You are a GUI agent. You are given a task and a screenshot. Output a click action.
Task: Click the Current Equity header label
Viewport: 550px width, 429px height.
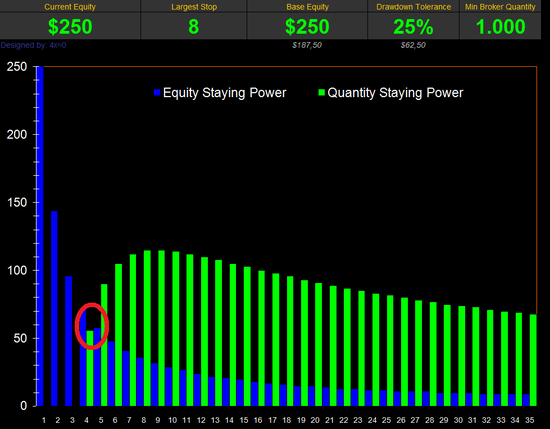70,7
